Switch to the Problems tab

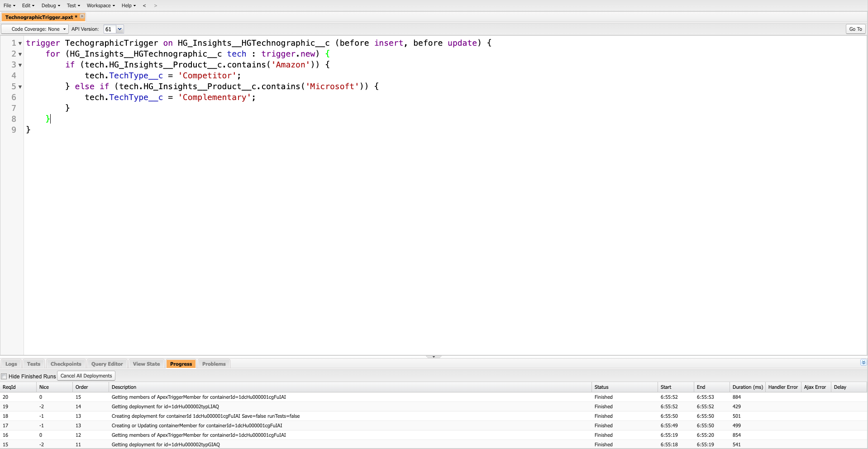(214, 364)
